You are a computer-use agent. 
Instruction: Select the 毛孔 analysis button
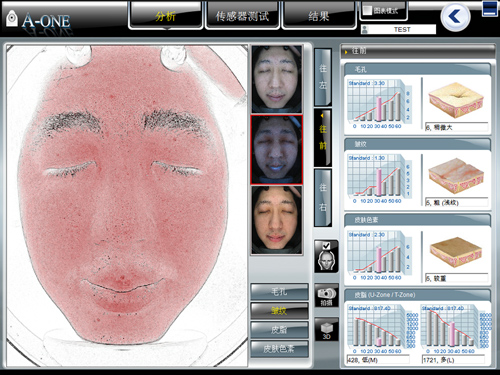(x=279, y=292)
